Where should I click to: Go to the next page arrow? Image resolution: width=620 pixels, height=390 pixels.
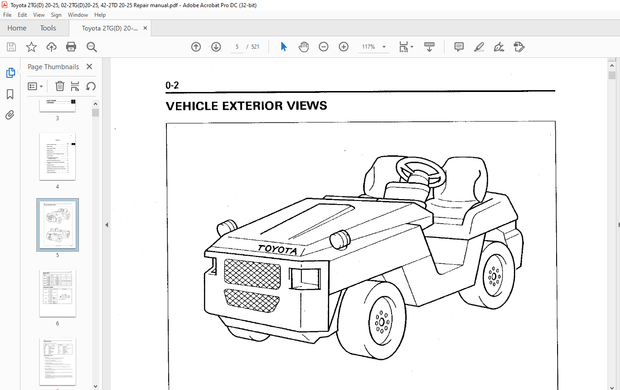216,47
